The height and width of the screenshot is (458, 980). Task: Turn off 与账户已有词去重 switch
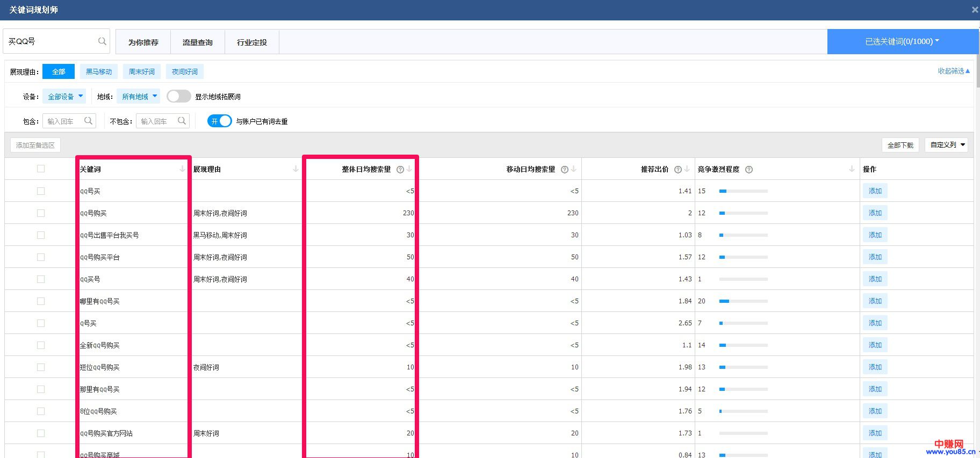point(219,121)
